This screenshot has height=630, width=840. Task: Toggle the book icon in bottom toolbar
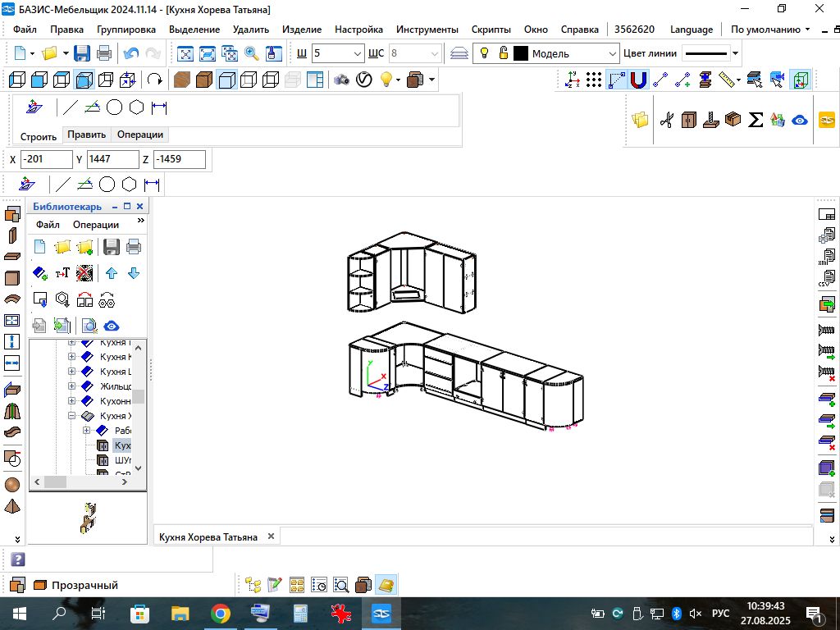click(386, 584)
